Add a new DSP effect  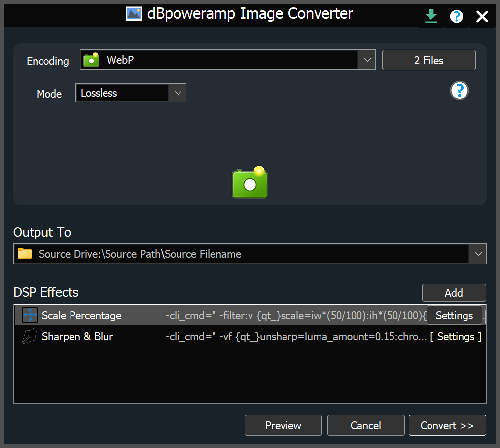454,293
